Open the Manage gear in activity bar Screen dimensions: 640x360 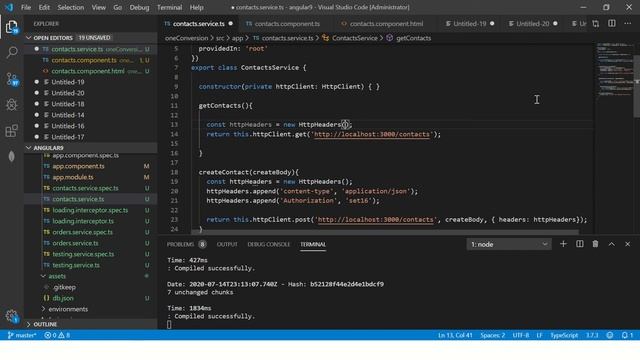(12, 316)
